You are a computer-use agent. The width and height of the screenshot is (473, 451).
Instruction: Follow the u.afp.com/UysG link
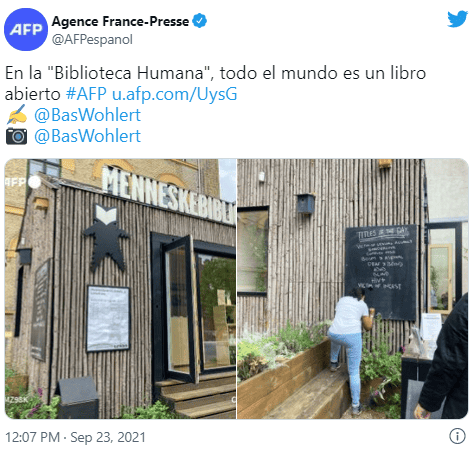click(174, 94)
